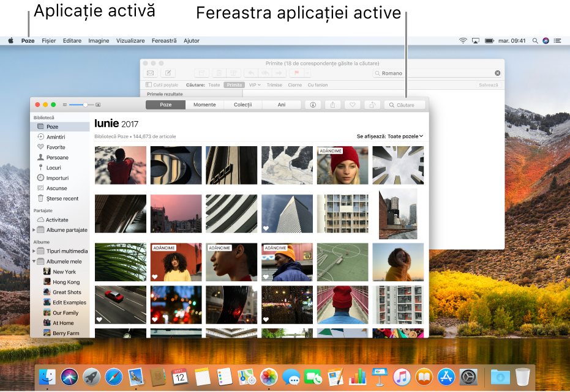Open Launchpad from the Dock
Viewport: 570px width, 392px height.
click(92, 377)
